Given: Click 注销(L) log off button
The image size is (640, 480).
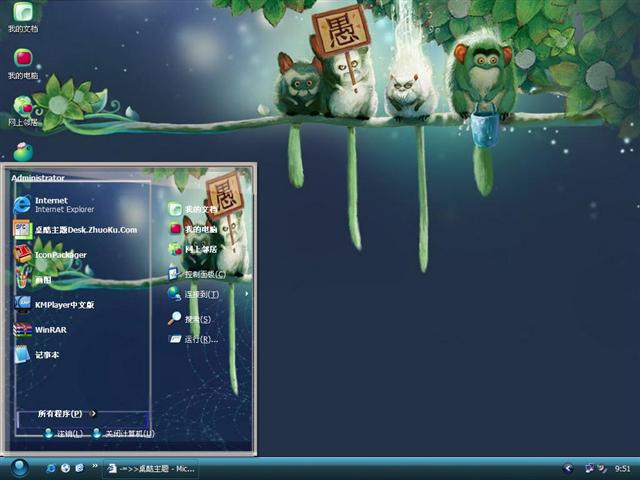Looking at the screenshot, I should [x=64, y=433].
